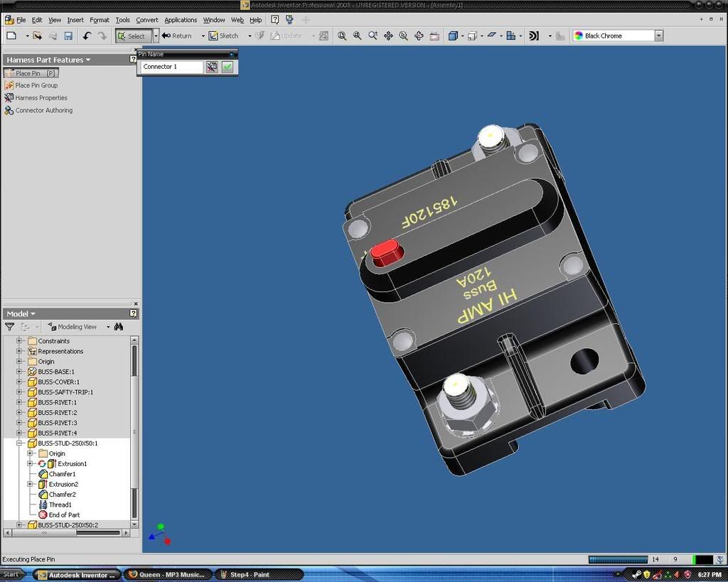The width and height of the screenshot is (728, 582).
Task: Click the Model browser vertical scrollbar
Action: pyautogui.click(x=134, y=431)
